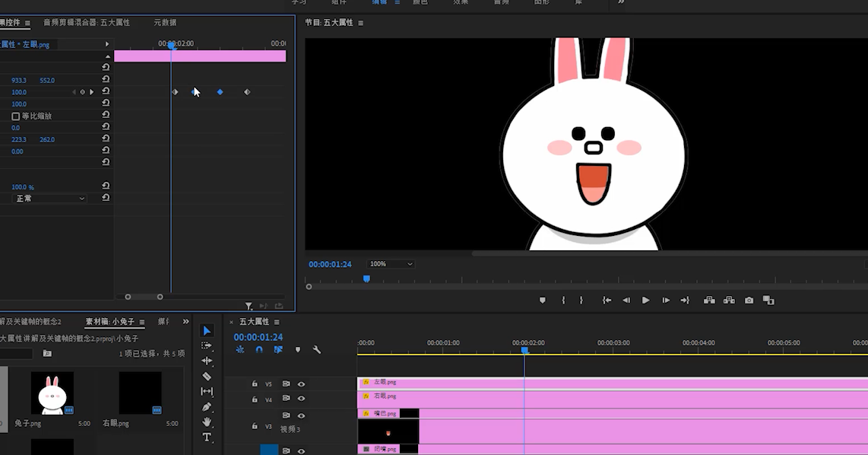868x455 pixels.
Task: Click the Export Frame camera icon
Action: pyautogui.click(x=749, y=301)
